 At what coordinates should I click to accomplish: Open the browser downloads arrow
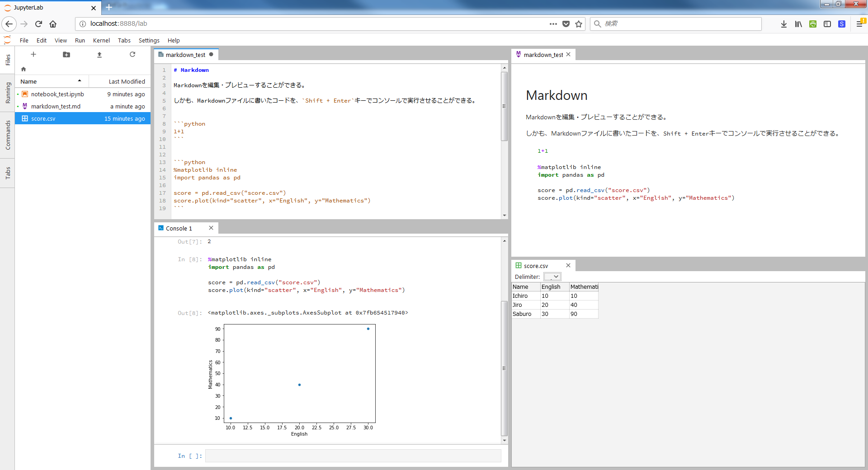click(x=784, y=24)
